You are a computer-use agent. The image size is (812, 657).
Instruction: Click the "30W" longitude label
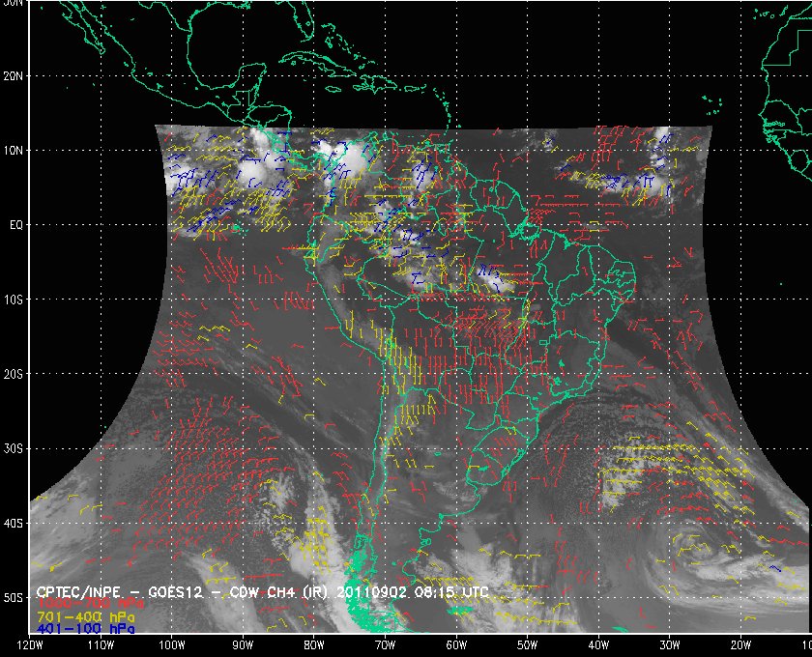coord(669,645)
